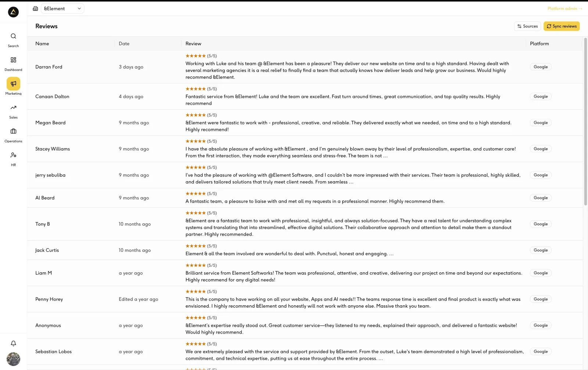Click Google badge in Liam M row
This screenshot has width=588, height=370.
coord(541,273)
